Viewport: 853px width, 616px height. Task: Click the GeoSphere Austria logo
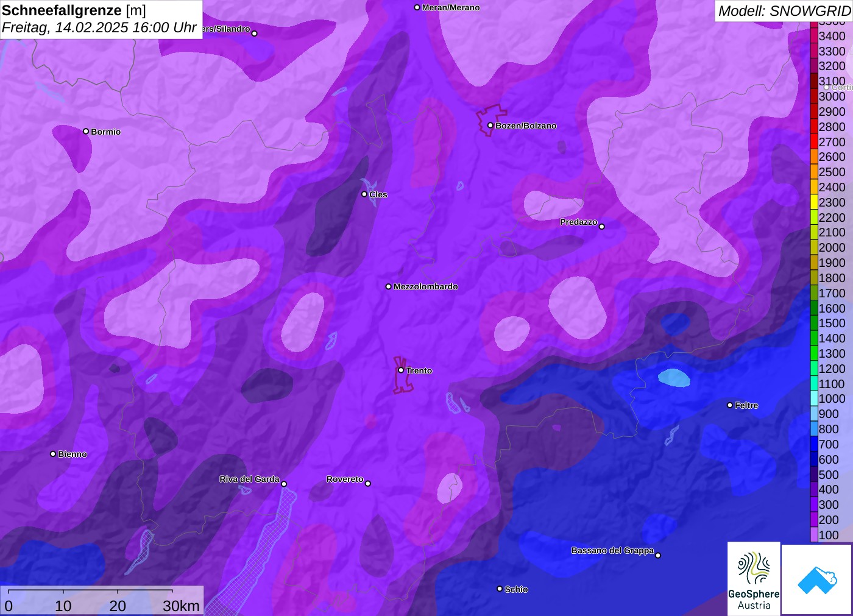(x=754, y=578)
